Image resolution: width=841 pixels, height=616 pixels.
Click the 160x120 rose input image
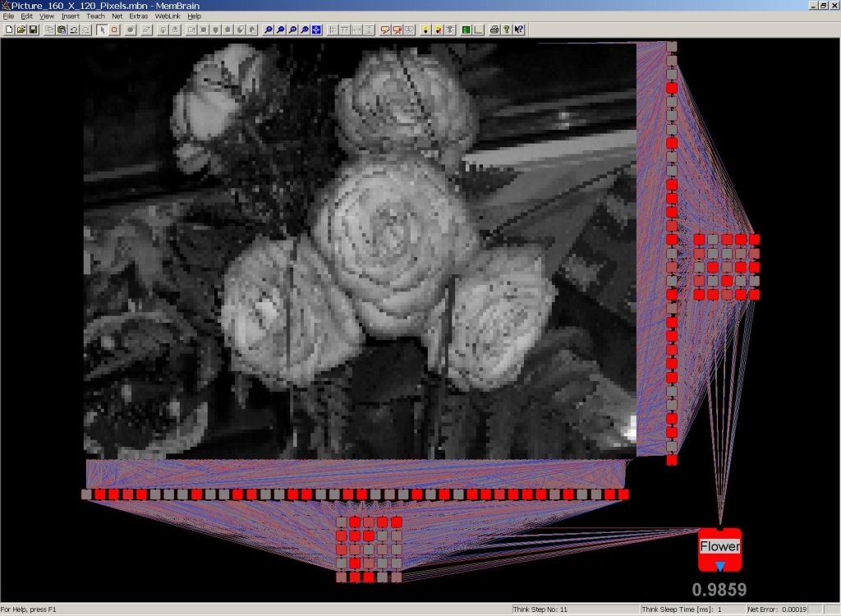[x=360, y=251]
